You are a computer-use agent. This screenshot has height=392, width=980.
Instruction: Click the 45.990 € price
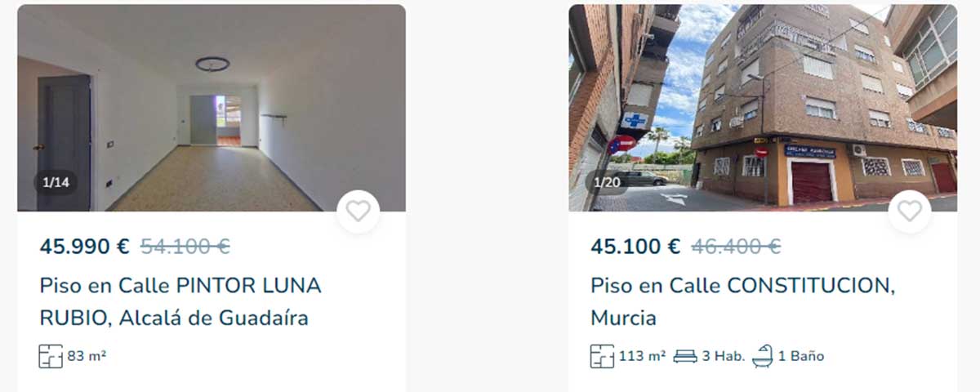(84, 246)
